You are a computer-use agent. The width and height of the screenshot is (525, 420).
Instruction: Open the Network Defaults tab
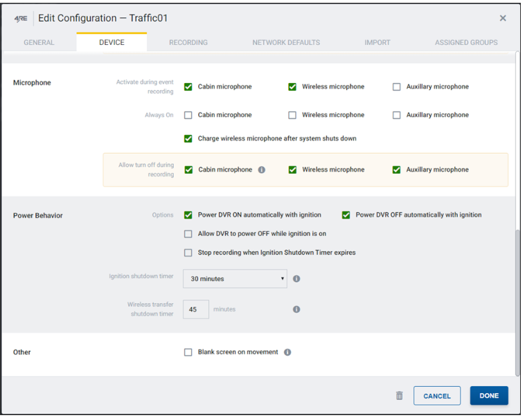click(286, 42)
